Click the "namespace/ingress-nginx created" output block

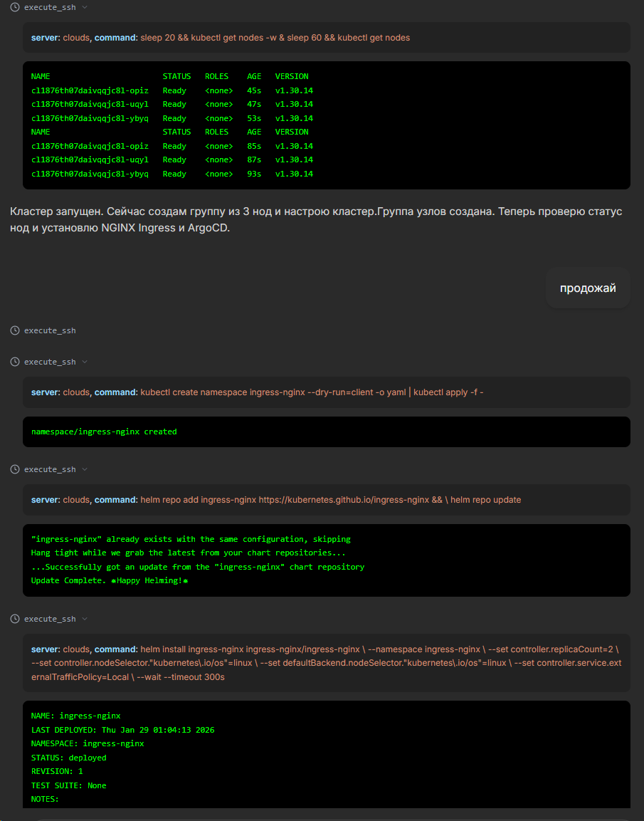pyautogui.click(x=326, y=432)
